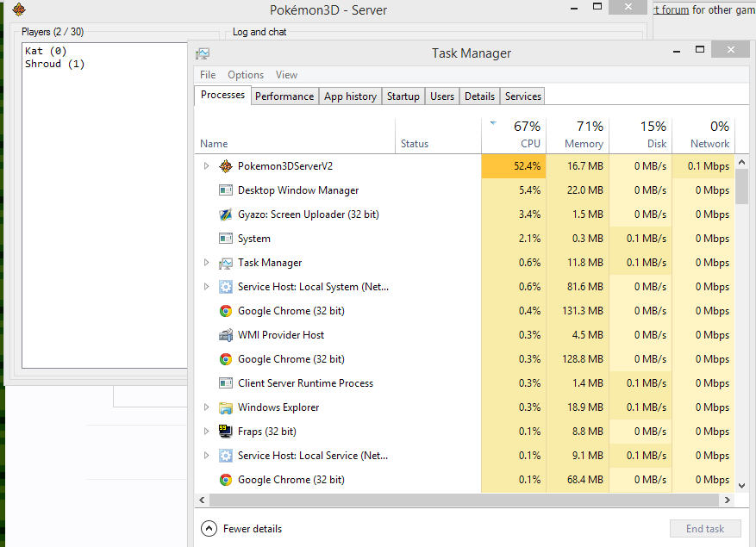Click the Service Host Local Service gear icon
Screen dimensions: 756x547
(226, 456)
